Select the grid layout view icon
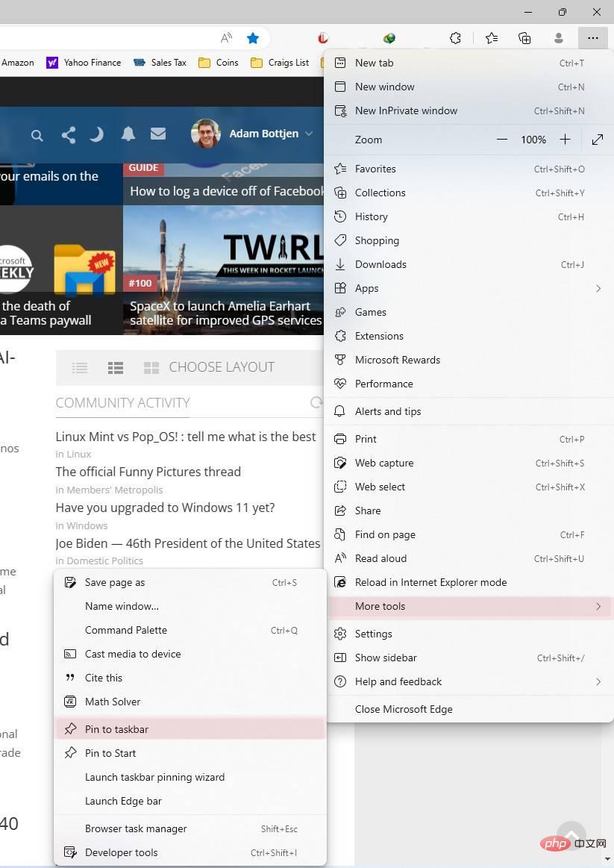The width and height of the screenshot is (614, 868). pos(151,367)
